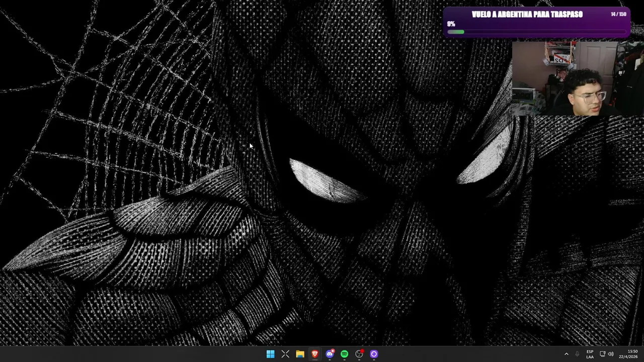
Task: Switch the ESP LAA keyboard language
Action: 590,354
